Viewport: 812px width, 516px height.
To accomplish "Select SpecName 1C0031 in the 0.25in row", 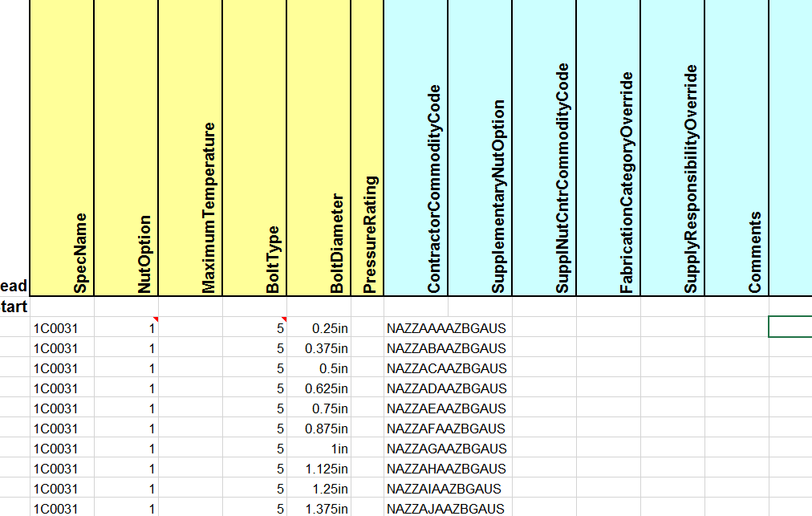I will pyautogui.click(x=62, y=328).
